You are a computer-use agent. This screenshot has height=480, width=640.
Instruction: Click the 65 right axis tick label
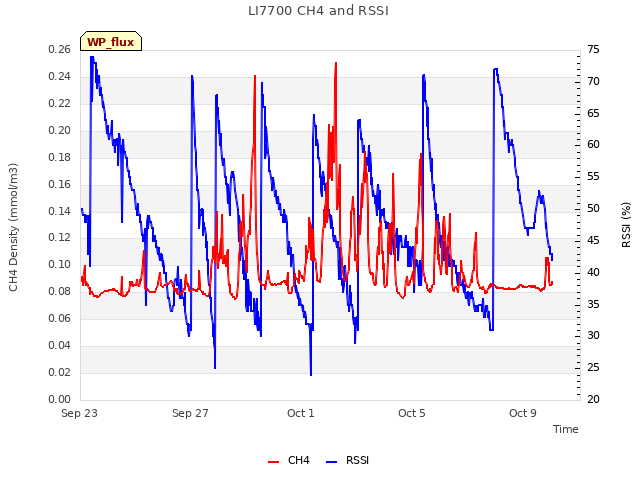[593, 113]
